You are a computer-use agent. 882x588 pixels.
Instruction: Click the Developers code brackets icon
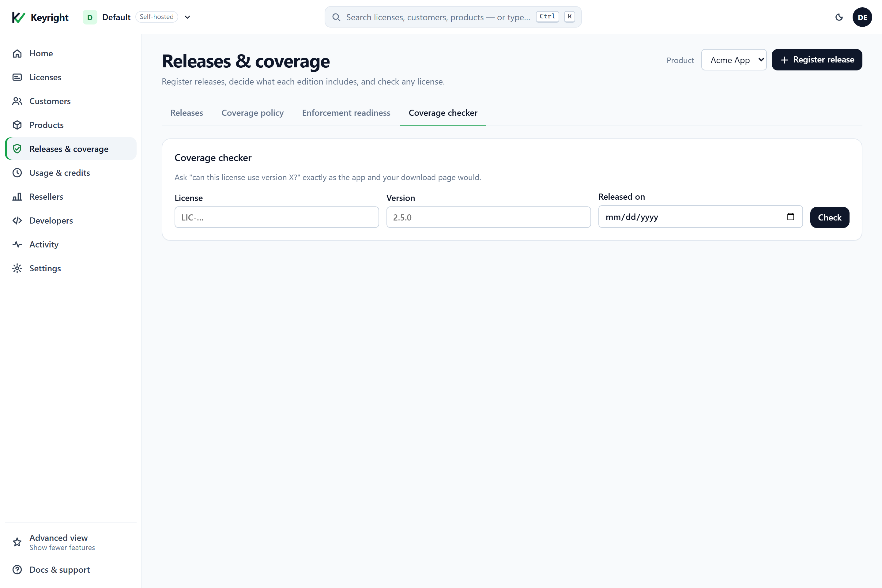click(x=17, y=221)
